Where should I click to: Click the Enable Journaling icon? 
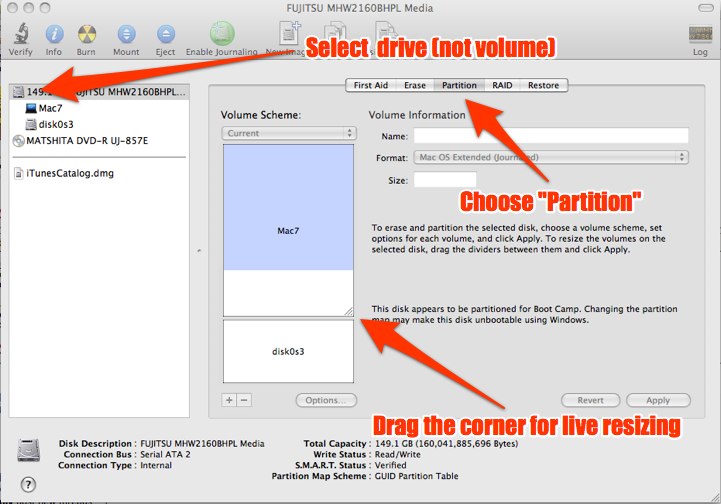tap(222, 33)
